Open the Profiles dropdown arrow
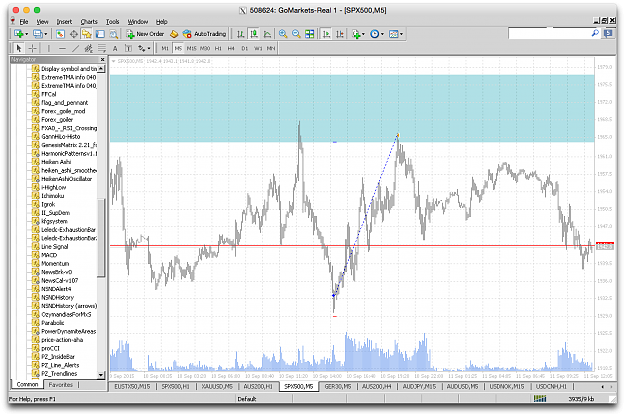The width and height of the screenshot is (625, 416). click(x=46, y=34)
